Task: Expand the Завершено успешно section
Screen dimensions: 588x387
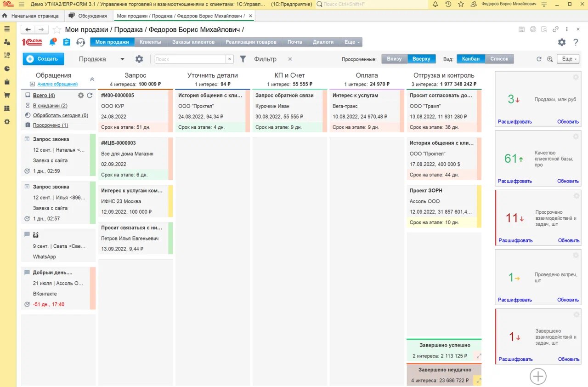Action: (x=479, y=356)
